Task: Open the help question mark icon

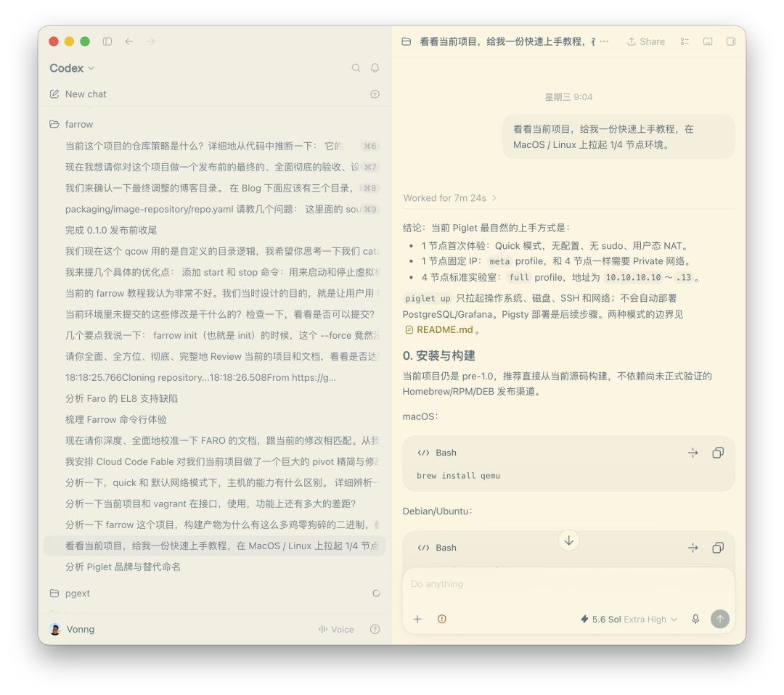Action: pos(375,630)
